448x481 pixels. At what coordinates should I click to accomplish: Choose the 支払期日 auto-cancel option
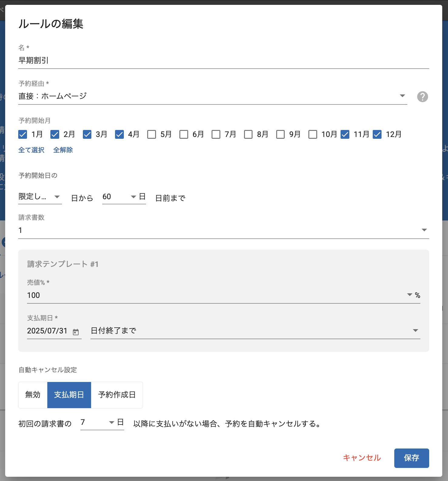tap(69, 395)
